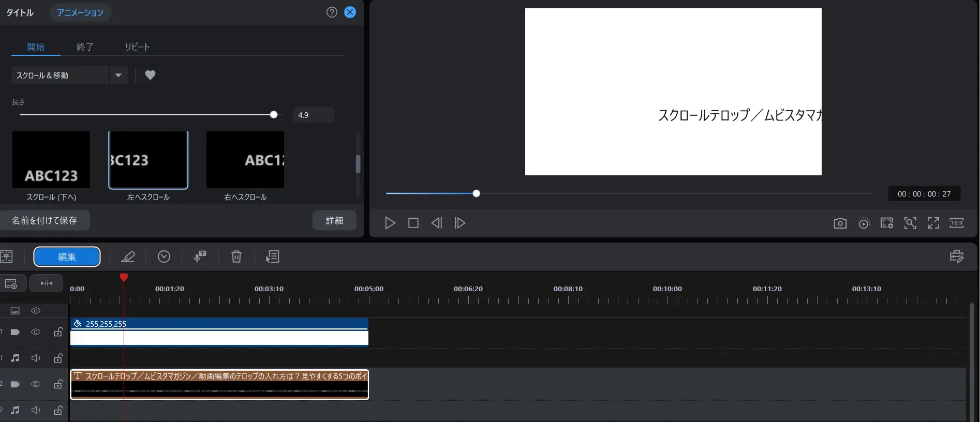Open the preview zoom icon

coord(910,223)
